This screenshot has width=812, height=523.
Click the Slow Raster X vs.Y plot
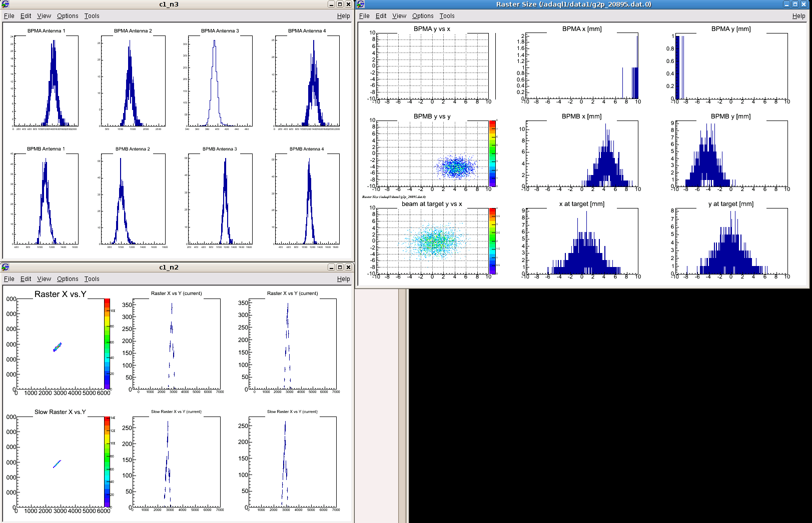pos(60,462)
